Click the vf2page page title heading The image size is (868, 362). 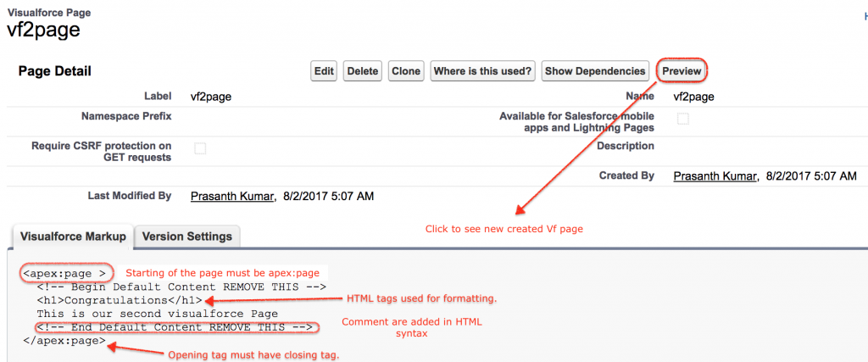43,30
